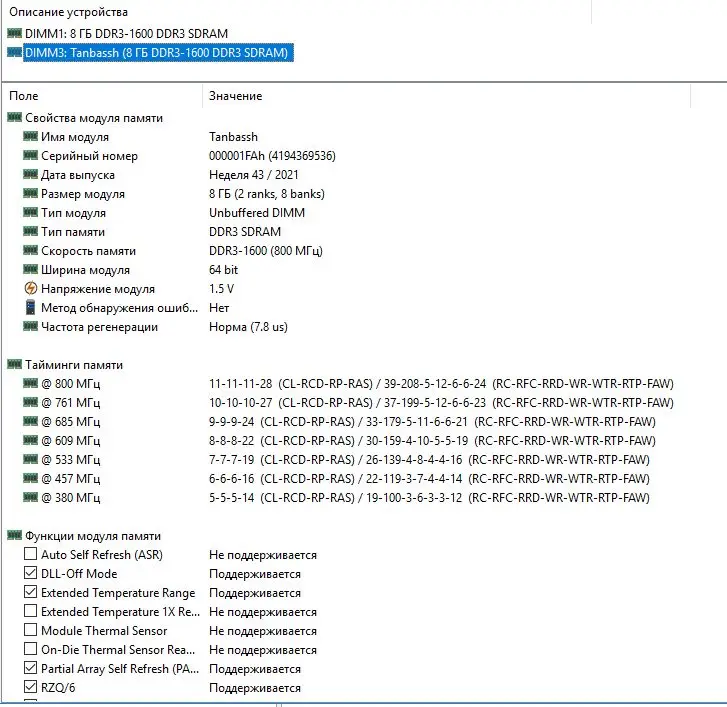Toggle the Extended Temperature Range checkbox
727x707 pixels.
click(x=31, y=592)
